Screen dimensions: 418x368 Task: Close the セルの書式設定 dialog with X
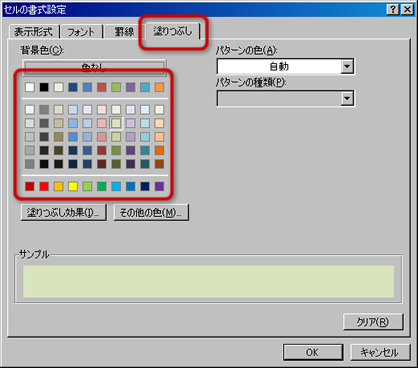[x=407, y=9]
